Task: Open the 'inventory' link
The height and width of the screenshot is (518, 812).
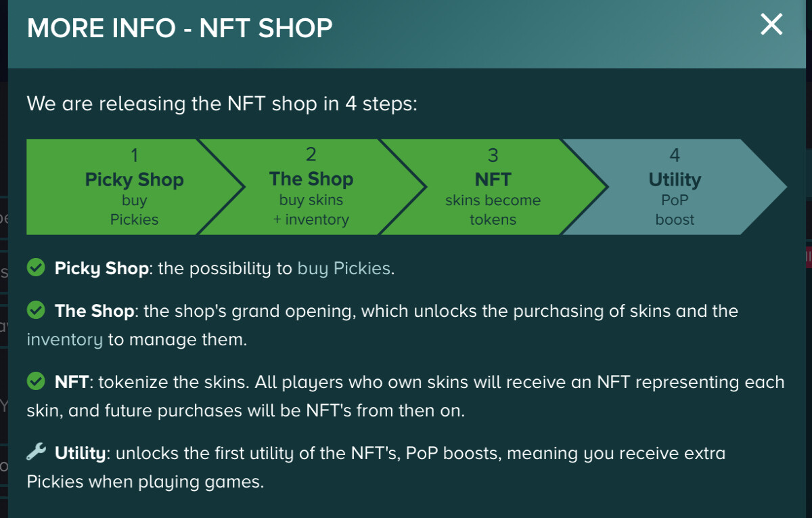Action: pyautogui.click(x=64, y=339)
